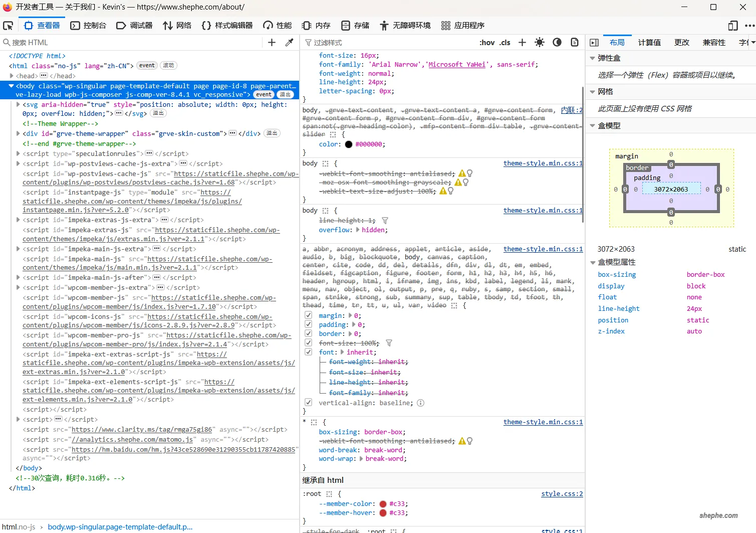Uncheck vertical-align: baseline property
This screenshot has width=756, height=533.
(x=308, y=402)
